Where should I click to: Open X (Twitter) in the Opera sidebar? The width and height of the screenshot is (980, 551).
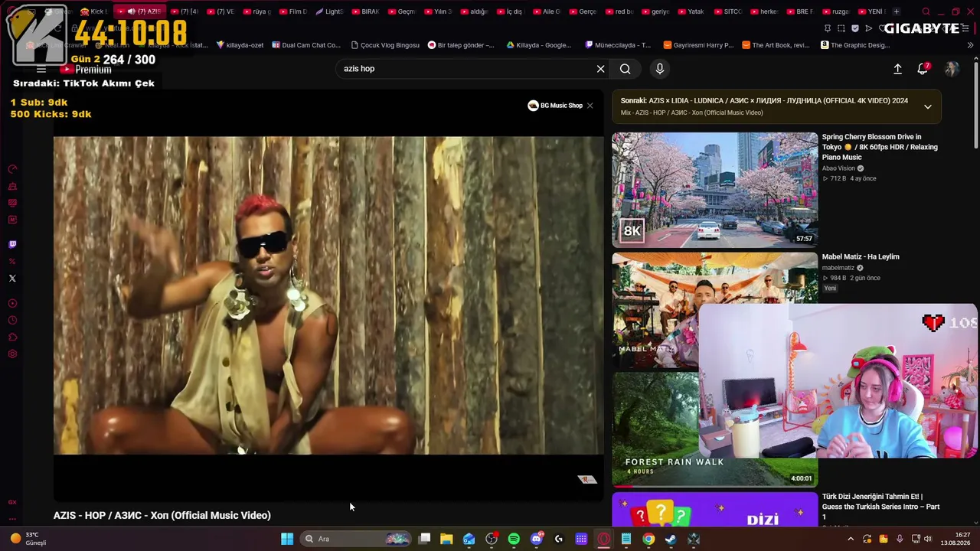click(x=12, y=279)
